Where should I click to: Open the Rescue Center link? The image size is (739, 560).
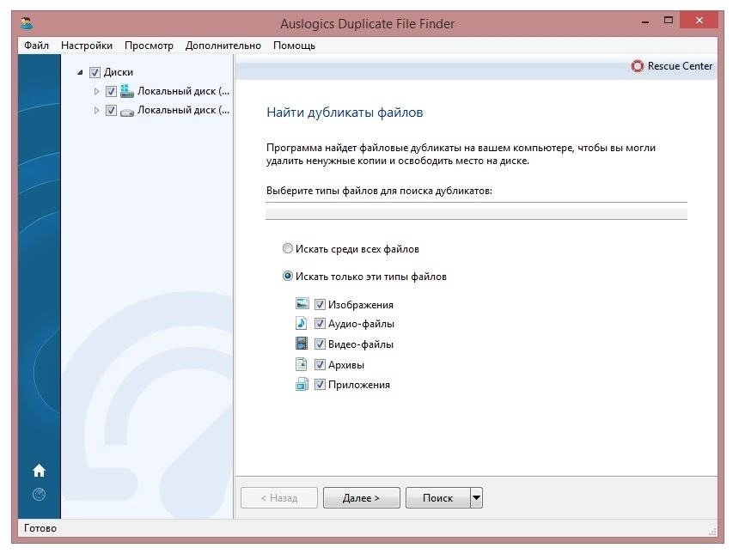[680, 66]
